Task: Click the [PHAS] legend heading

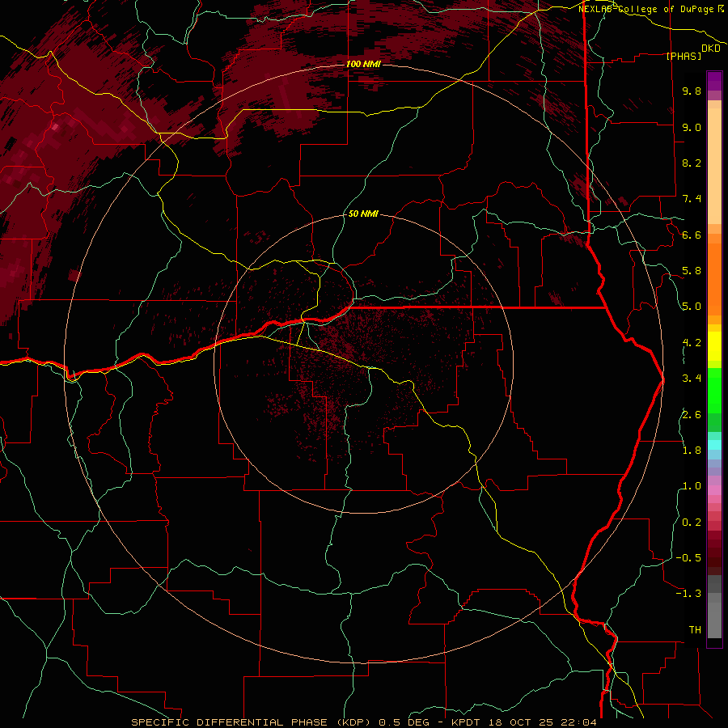Action: [684, 57]
